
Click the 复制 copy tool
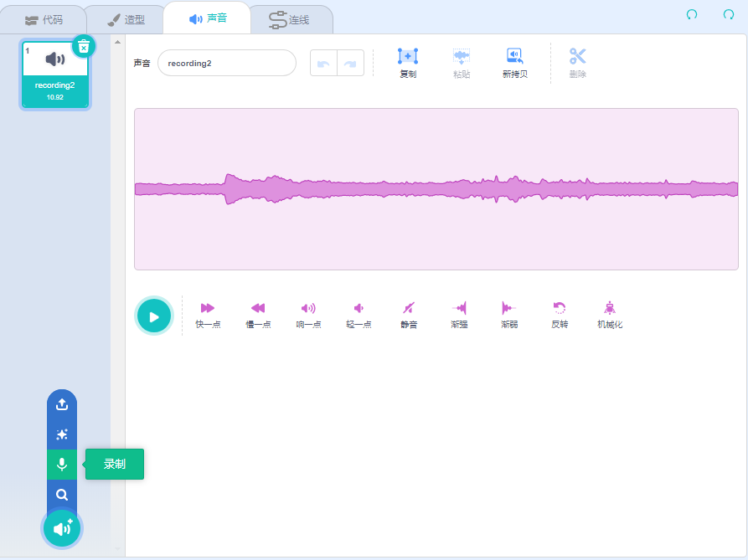(408, 63)
